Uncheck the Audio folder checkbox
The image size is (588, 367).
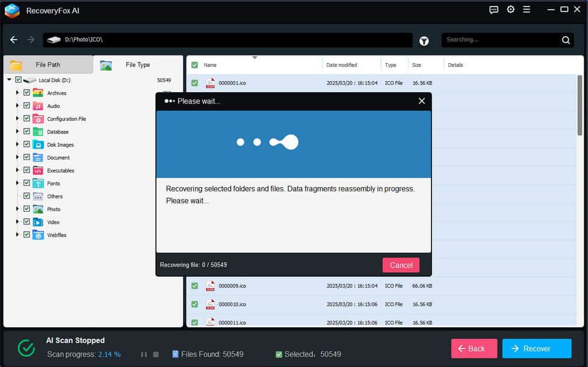tap(26, 106)
